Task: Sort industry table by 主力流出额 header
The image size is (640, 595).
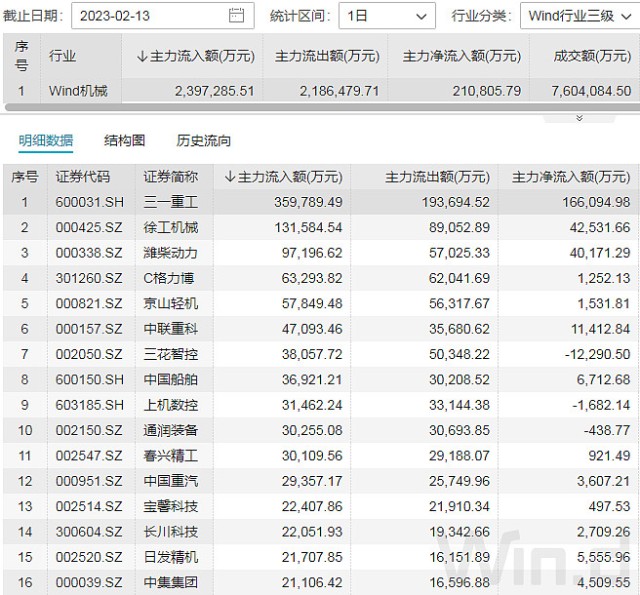Action: pyautogui.click(x=327, y=56)
